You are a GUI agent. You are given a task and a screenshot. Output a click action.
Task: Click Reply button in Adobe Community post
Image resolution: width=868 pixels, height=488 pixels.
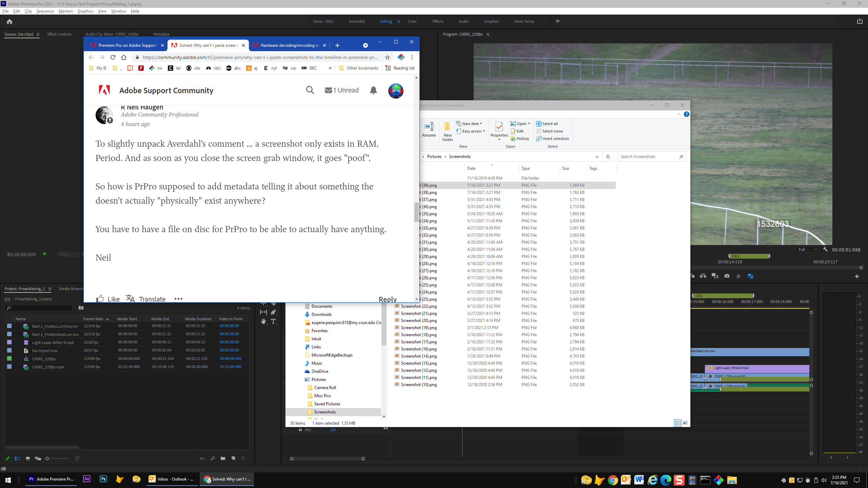pyautogui.click(x=388, y=299)
